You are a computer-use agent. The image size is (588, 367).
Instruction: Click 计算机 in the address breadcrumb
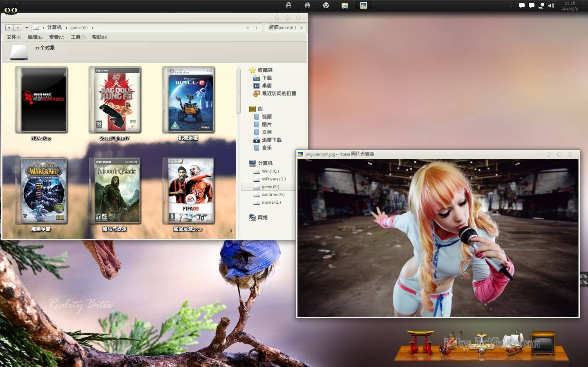[x=54, y=27]
